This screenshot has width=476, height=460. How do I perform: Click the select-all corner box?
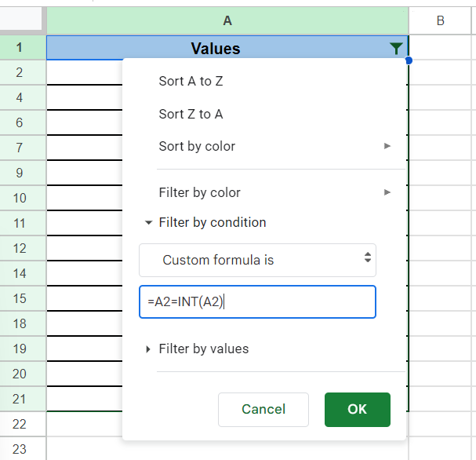[x=23, y=21]
